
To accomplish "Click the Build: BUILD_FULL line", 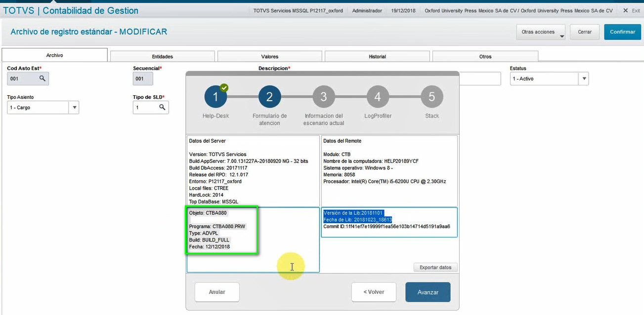I will (209, 240).
